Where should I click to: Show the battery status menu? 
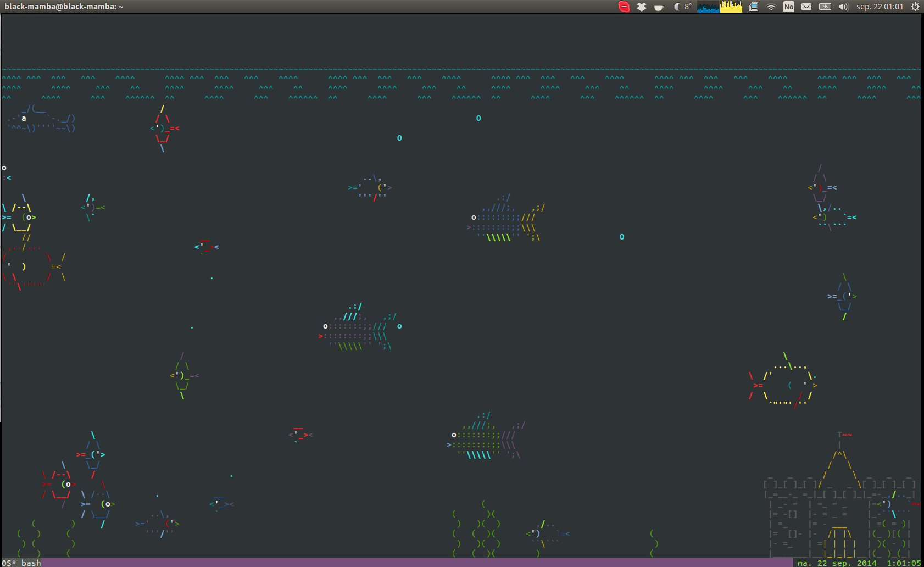[825, 7]
